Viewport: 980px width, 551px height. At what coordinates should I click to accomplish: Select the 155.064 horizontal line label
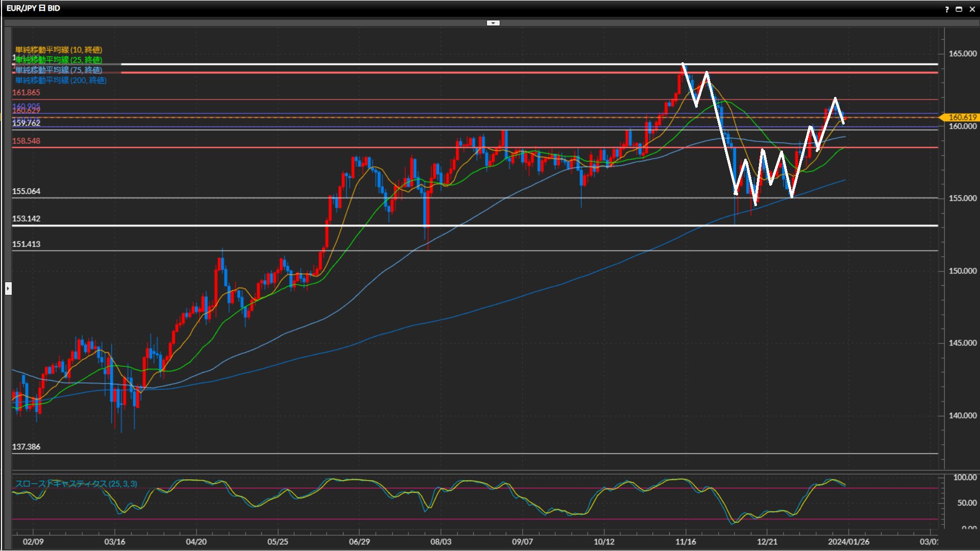pos(26,191)
